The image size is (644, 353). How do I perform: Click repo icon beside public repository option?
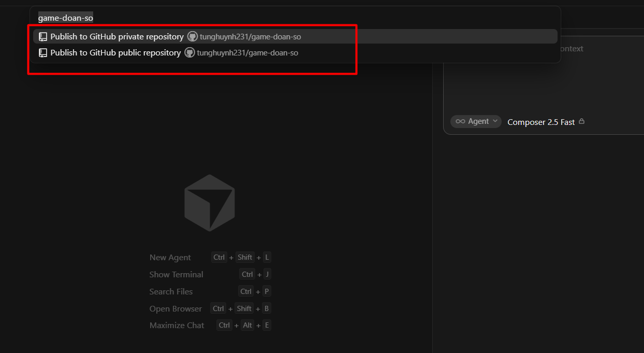coord(43,53)
